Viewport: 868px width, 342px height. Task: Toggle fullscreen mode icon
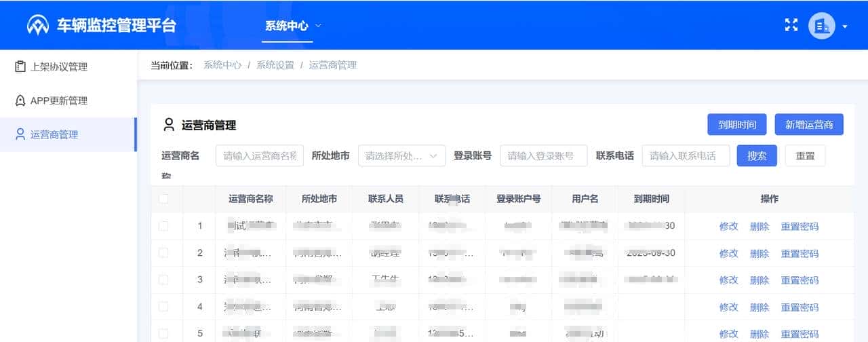[791, 25]
